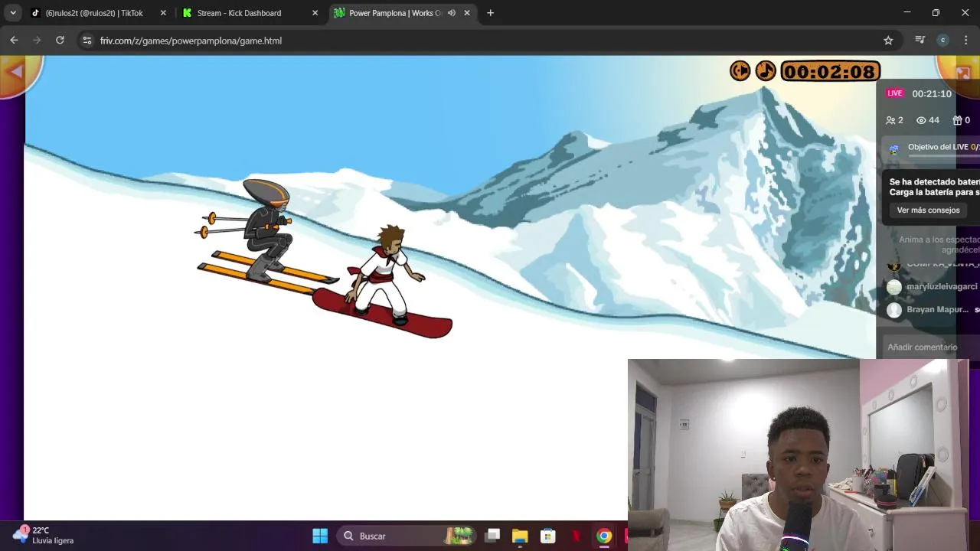The height and width of the screenshot is (551, 980).
Task: View site information icon beside URL
Action: click(x=87, y=41)
